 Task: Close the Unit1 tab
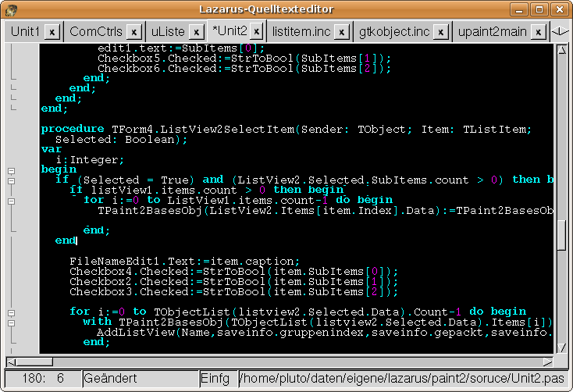click(52, 32)
